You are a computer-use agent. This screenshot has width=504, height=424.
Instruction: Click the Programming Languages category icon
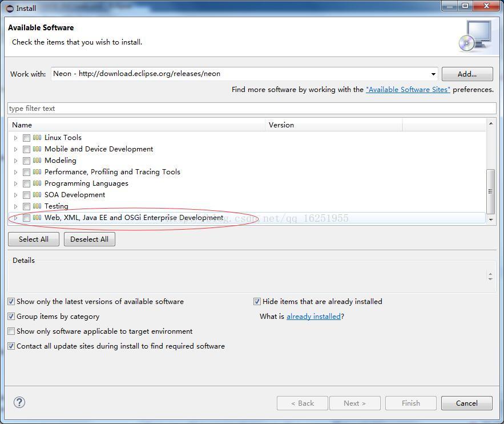37,183
